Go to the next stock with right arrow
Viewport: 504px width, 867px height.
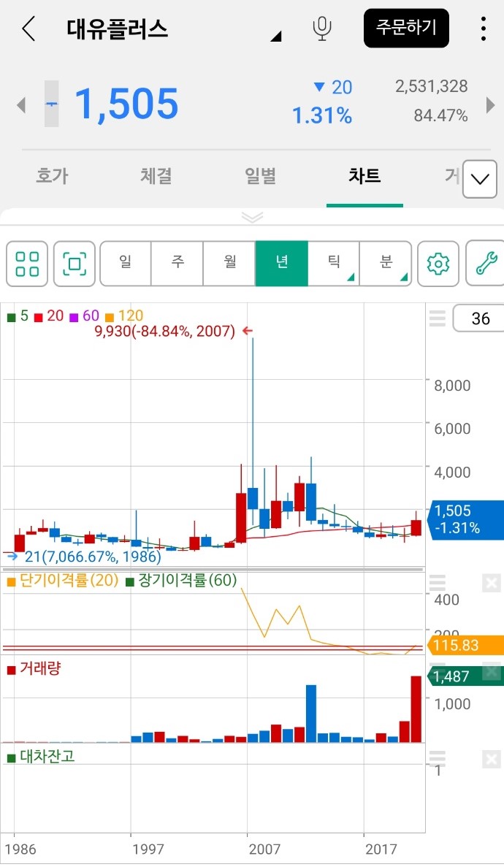tap(490, 104)
